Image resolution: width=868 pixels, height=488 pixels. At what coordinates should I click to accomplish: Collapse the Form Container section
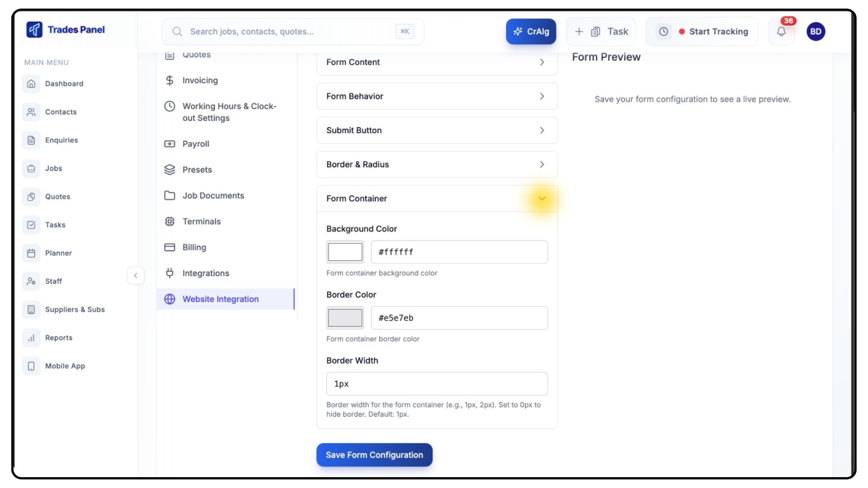pyautogui.click(x=542, y=198)
